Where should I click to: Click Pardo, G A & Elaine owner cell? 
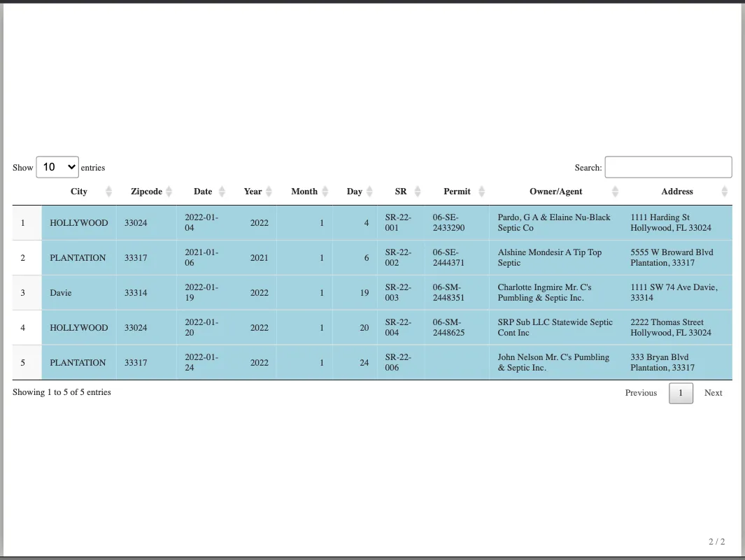click(x=556, y=223)
